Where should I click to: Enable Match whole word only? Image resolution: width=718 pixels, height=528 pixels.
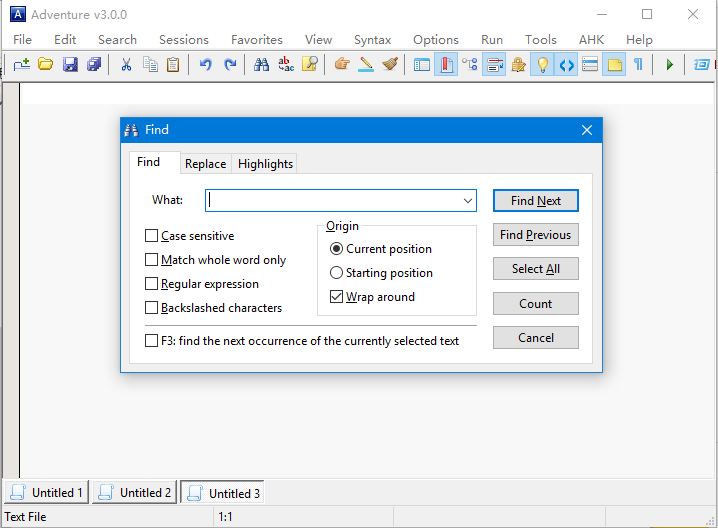coord(152,260)
